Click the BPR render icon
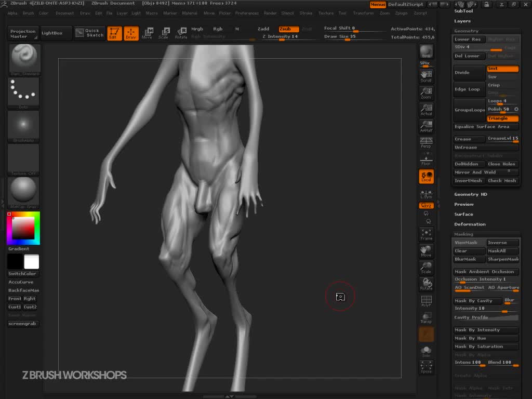Viewport: 532px width, 399px height. pos(426,51)
